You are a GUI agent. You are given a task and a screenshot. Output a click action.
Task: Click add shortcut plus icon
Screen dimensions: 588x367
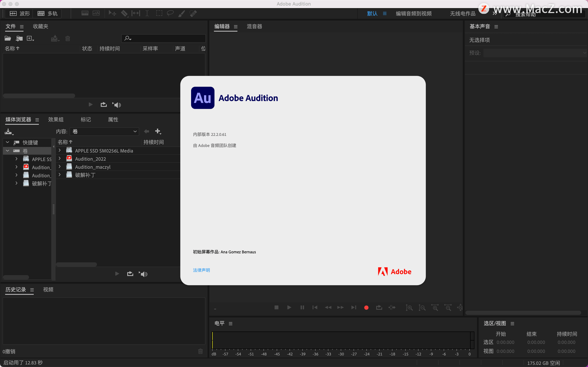pos(158,131)
